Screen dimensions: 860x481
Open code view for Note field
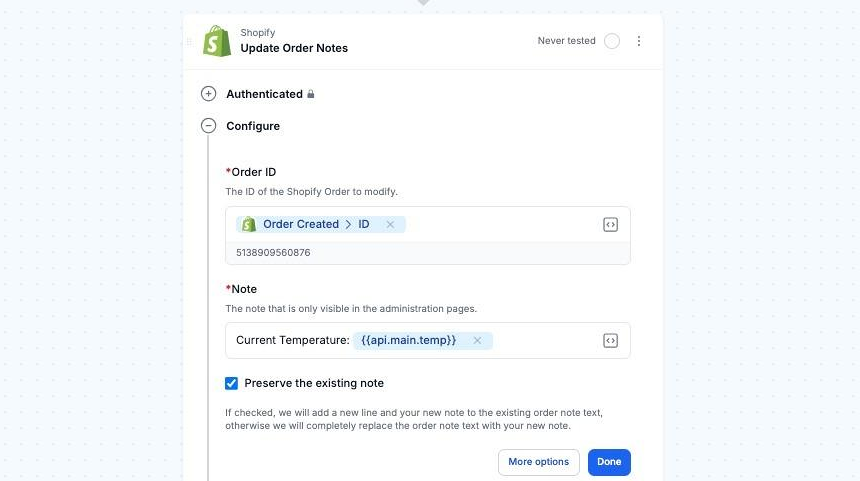point(610,341)
